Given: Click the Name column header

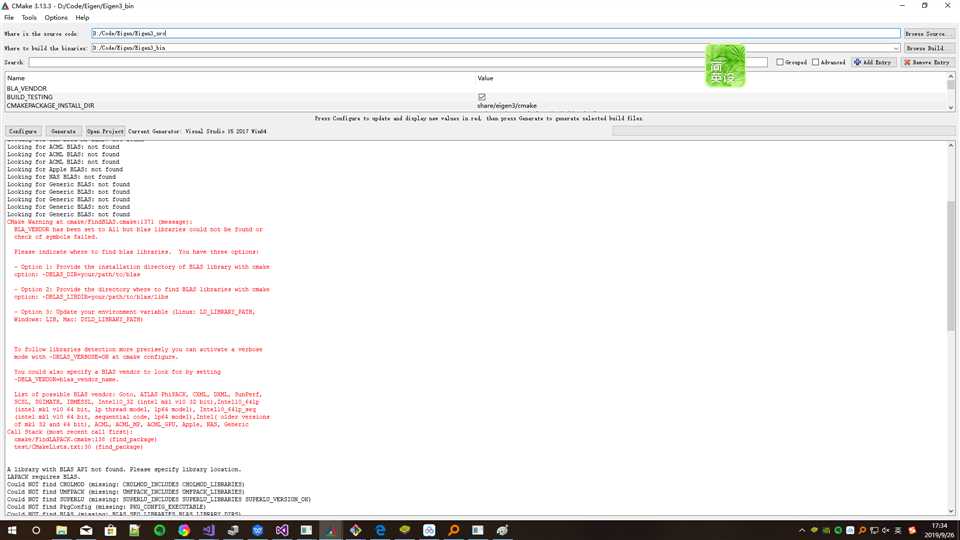Looking at the screenshot, I should tap(16, 78).
